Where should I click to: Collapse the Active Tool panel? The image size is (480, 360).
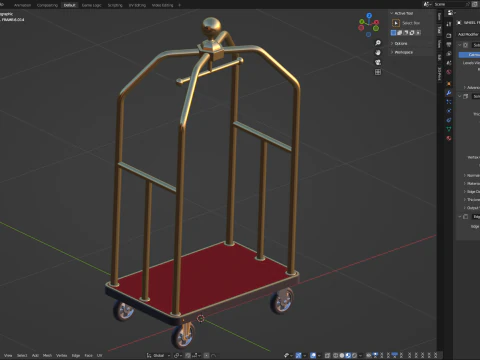[392, 13]
